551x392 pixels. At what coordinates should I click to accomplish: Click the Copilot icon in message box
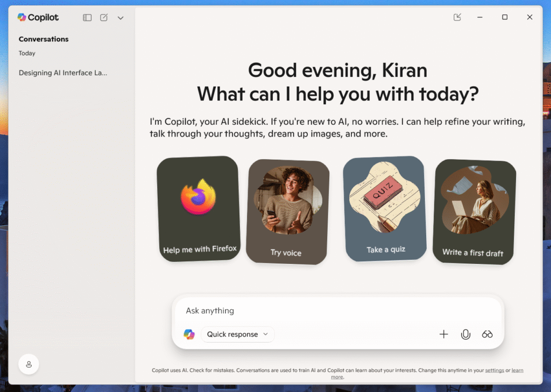[x=189, y=334]
